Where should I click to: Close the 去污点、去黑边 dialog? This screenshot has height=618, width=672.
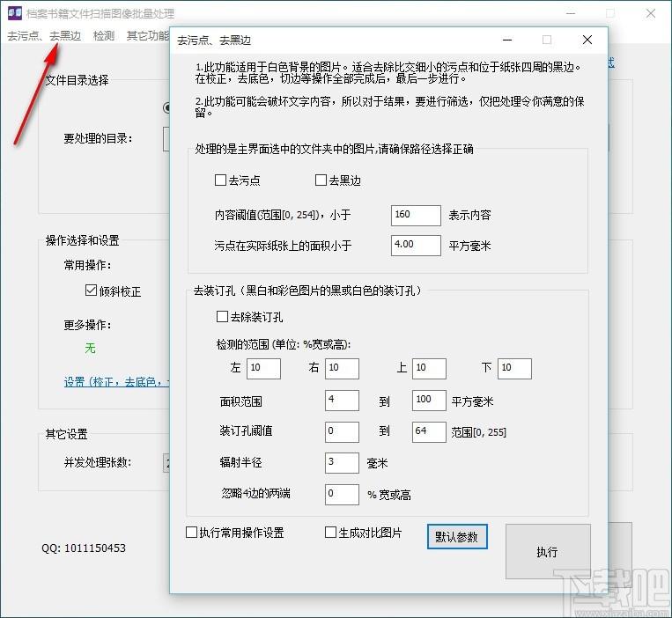pos(587,40)
